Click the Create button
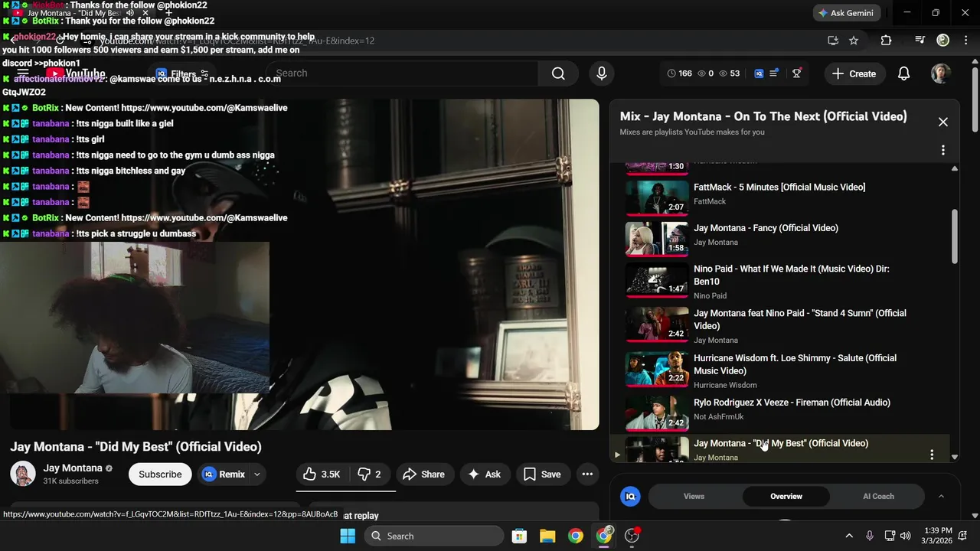The image size is (980, 551). [854, 73]
